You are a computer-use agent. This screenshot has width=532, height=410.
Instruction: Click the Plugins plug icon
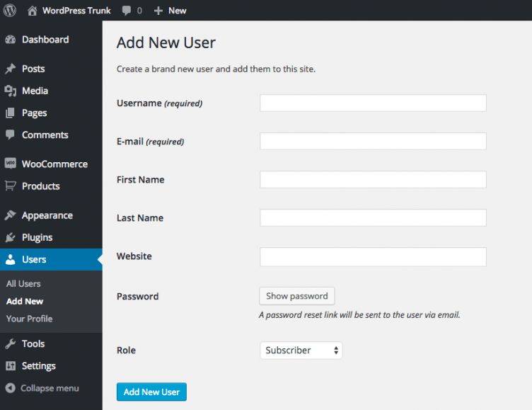click(x=10, y=237)
